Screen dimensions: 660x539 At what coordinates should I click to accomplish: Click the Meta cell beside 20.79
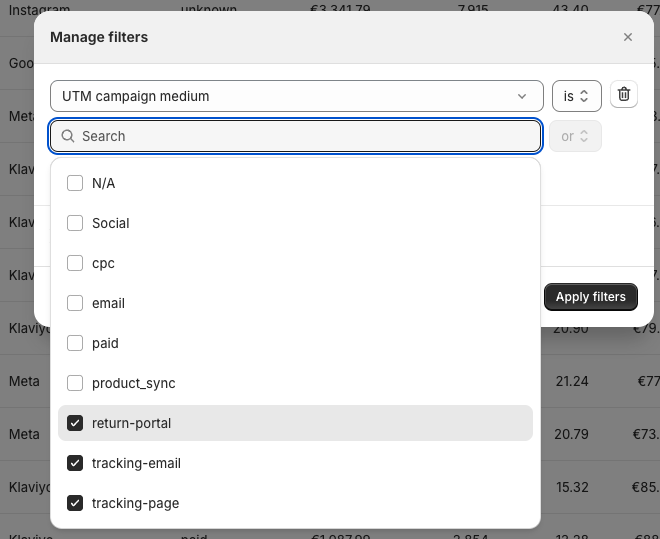coord(24,434)
